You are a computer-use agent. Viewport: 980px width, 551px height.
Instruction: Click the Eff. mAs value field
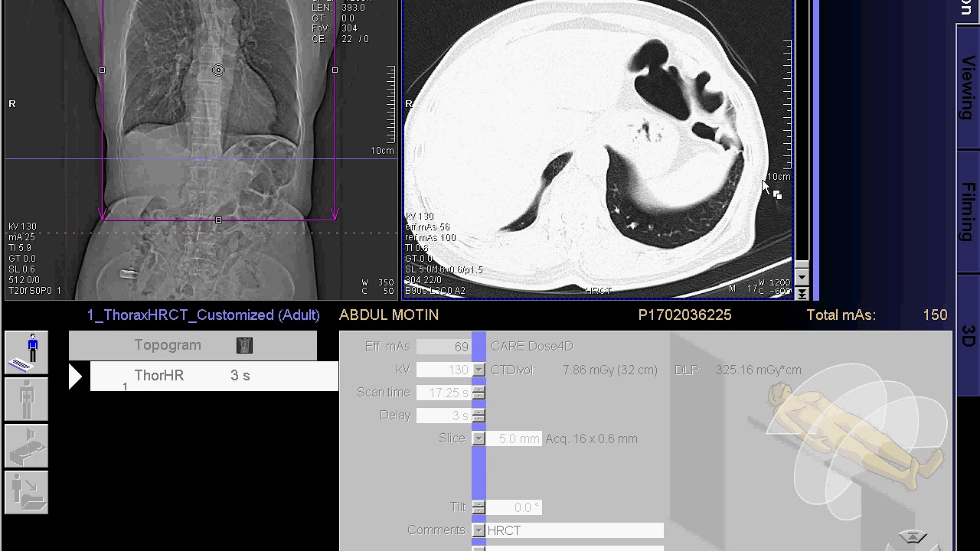point(444,347)
